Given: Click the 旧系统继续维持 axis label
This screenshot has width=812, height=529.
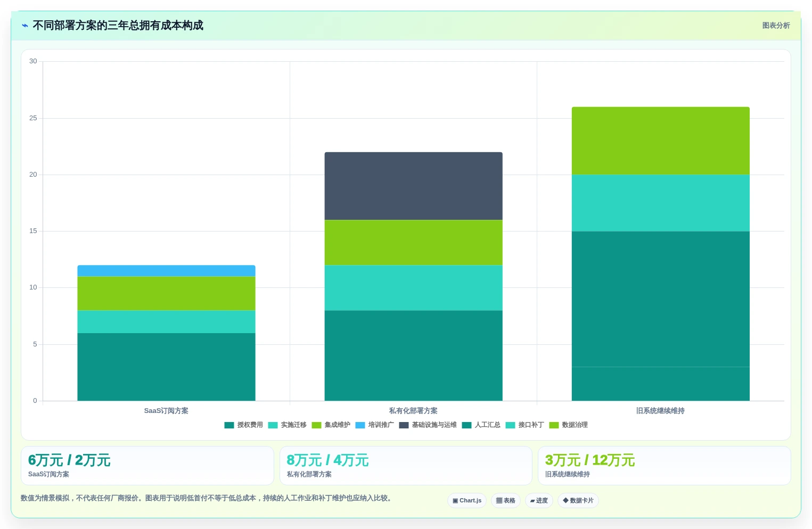Looking at the screenshot, I should point(661,411).
